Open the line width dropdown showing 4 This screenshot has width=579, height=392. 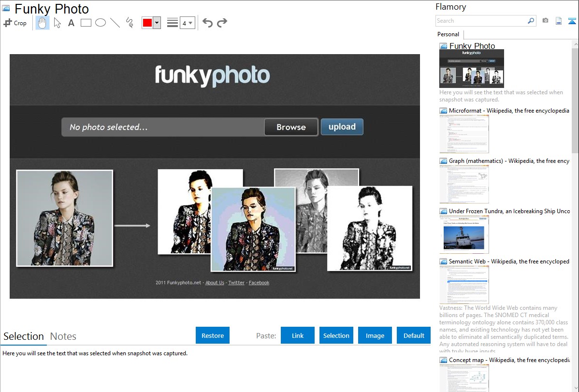click(187, 23)
